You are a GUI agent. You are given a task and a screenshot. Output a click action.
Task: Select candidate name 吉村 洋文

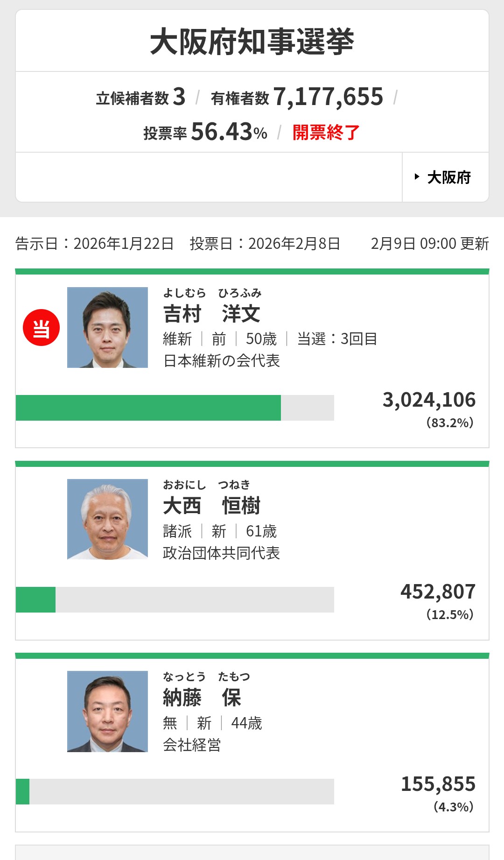[211, 314]
